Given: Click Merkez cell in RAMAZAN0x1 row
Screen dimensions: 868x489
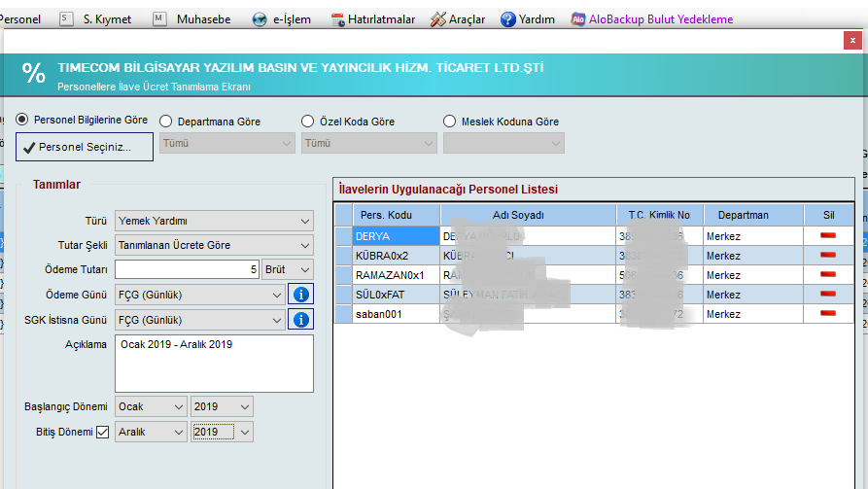Looking at the screenshot, I should (753, 275).
